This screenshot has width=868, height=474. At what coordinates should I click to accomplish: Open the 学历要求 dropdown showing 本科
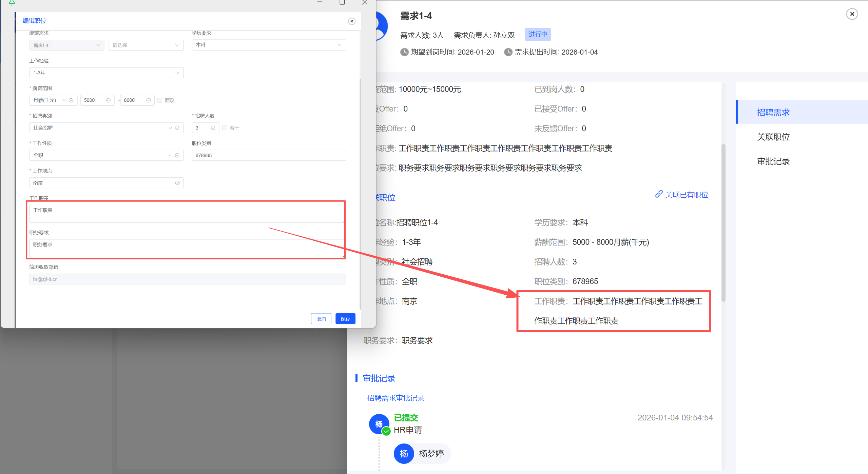point(269,45)
